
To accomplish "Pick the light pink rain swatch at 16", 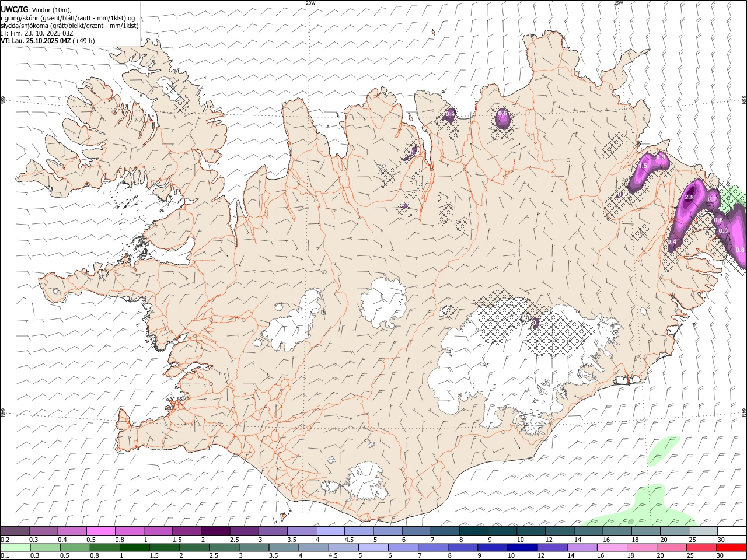I will [612, 547].
